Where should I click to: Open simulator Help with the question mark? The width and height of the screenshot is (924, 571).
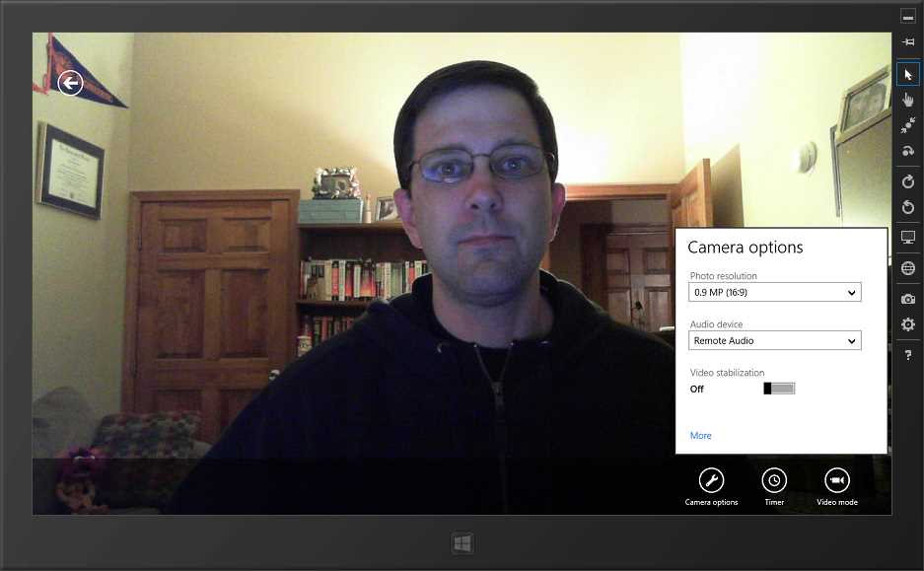pyautogui.click(x=907, y=354)
